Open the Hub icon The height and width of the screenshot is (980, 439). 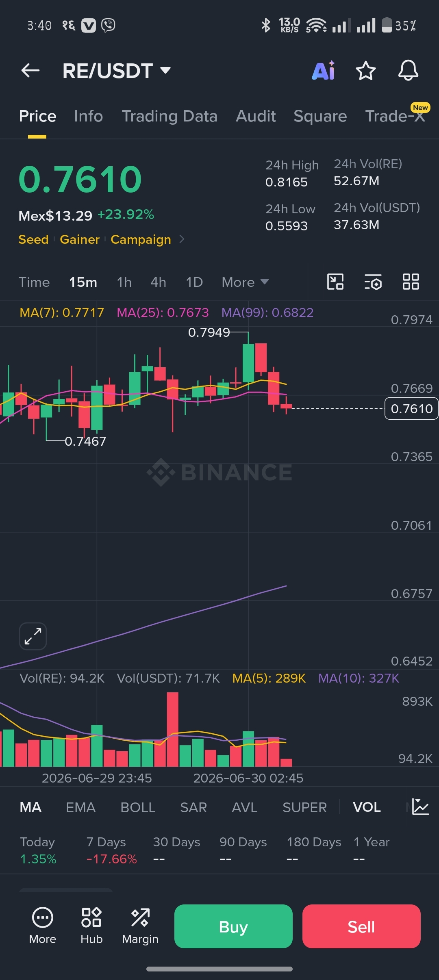click(91, 926)
